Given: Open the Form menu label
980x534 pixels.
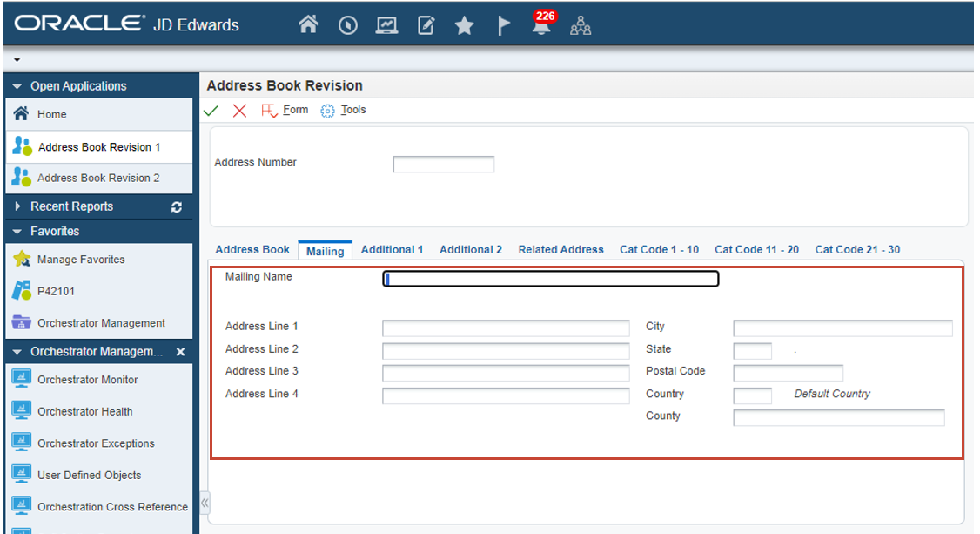Looking at the screenshot, I should [296, 110].
